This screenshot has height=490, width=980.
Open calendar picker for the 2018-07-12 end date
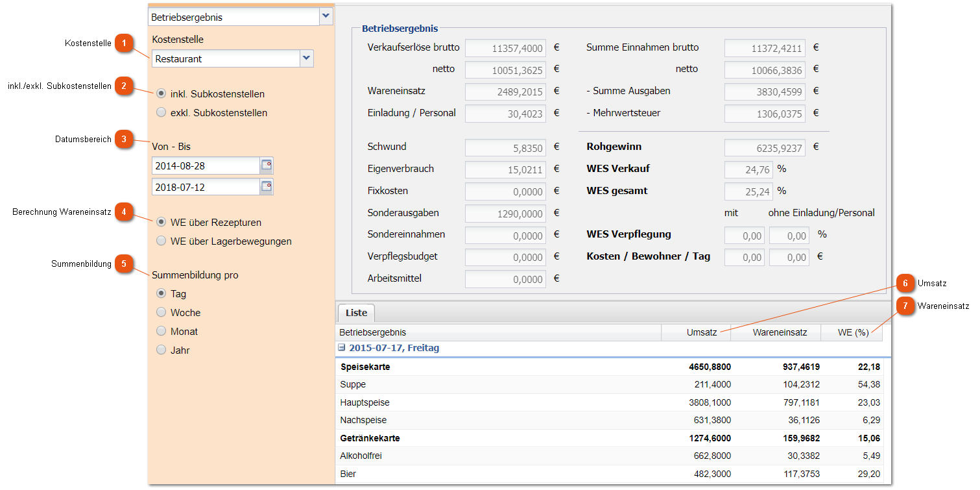click(267, 187)
